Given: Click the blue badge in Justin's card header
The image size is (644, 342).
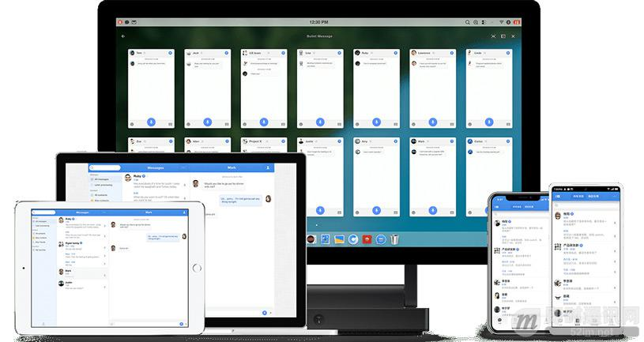Looking at the screenshot, I should 339,141.
